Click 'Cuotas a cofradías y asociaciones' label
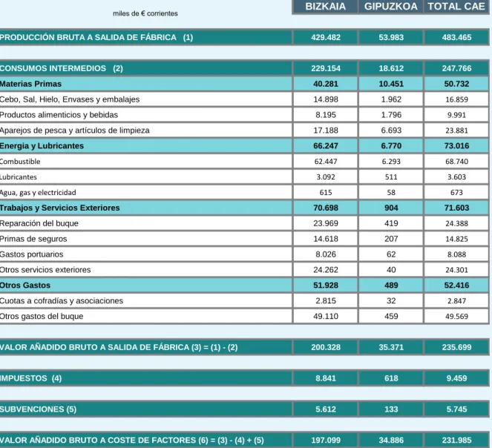492x448 pixels. pos(62,301)
